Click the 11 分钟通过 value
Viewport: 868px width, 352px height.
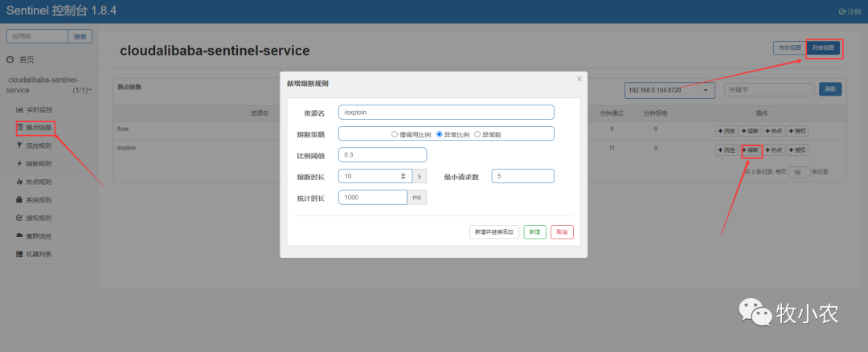[612, 149]
